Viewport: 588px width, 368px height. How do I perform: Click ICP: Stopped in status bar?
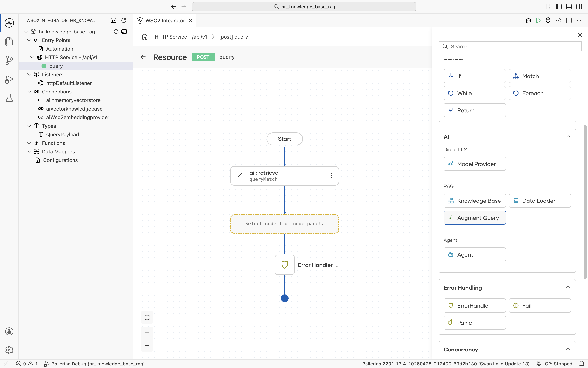click(x=554, y=364)
